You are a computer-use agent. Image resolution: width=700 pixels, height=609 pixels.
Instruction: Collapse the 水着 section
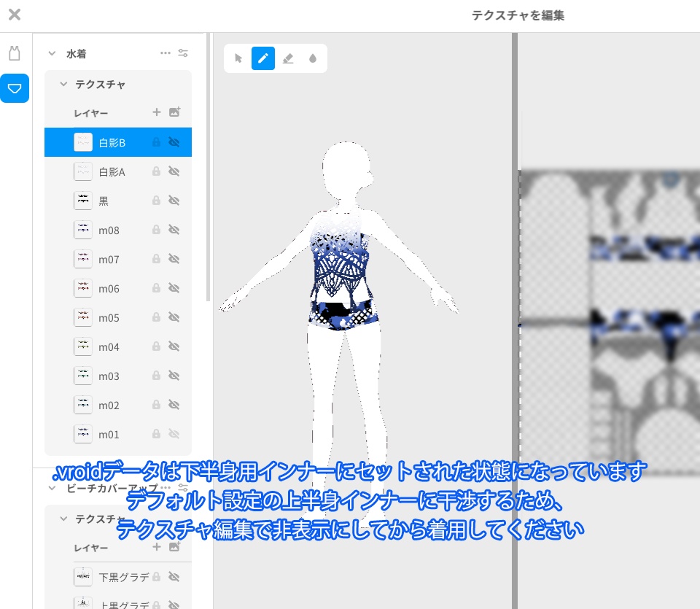[51, 53]
